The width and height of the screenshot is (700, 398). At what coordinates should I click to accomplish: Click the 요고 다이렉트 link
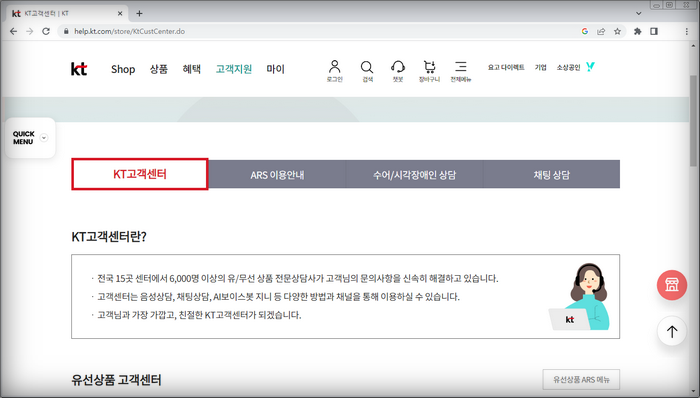[x=506, y=67]
